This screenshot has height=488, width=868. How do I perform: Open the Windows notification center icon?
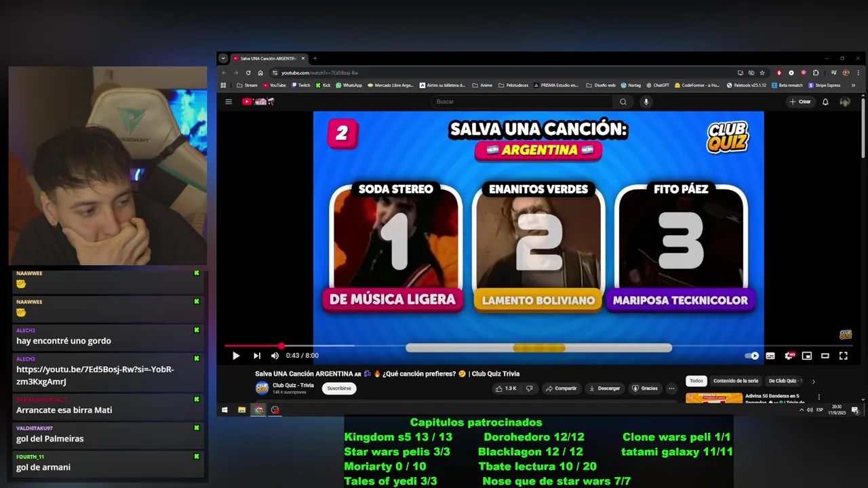click(x=855, y=410)
